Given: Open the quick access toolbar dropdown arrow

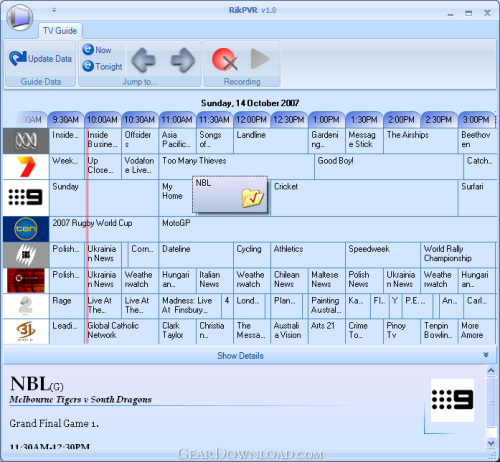Looking at the screenshot, I should [54, 10].
